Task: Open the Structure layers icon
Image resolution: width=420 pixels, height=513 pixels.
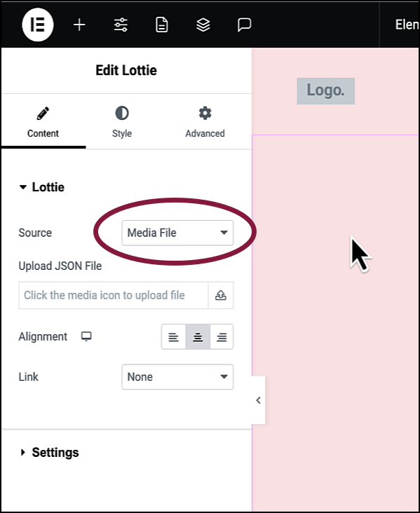Action: 203,25
